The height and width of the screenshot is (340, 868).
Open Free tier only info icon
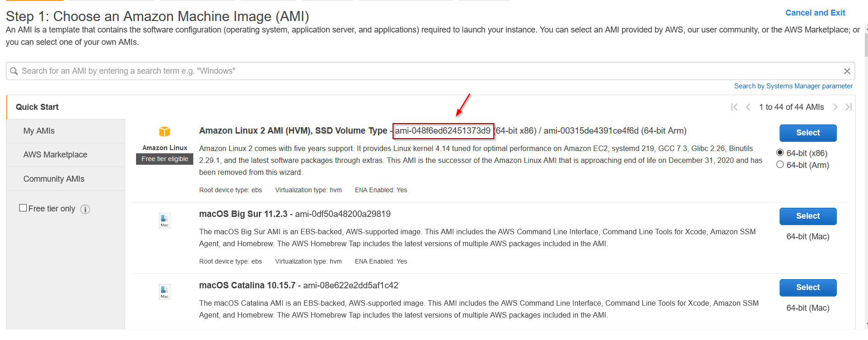point(85,209)
